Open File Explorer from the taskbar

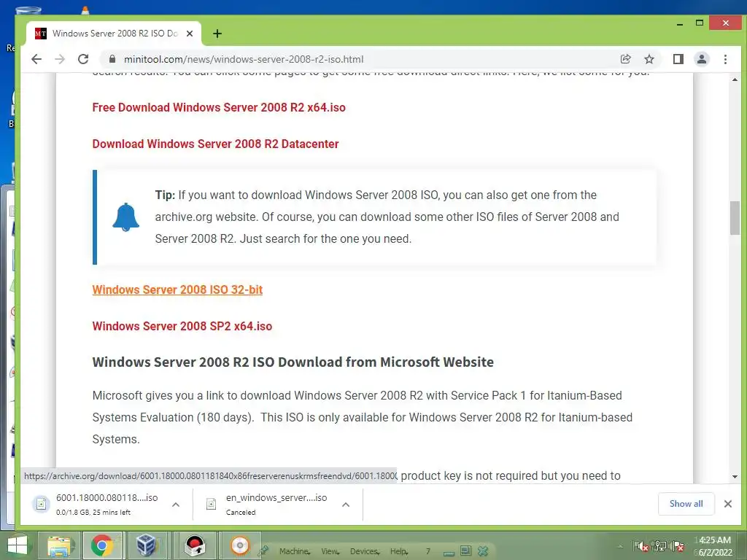pos(59,545)
